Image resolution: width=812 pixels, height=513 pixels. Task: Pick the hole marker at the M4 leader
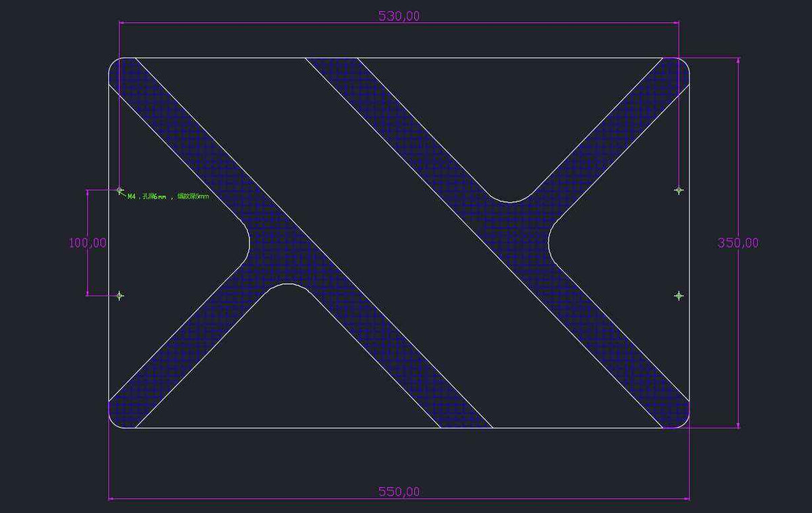click(x=120, y=190)
